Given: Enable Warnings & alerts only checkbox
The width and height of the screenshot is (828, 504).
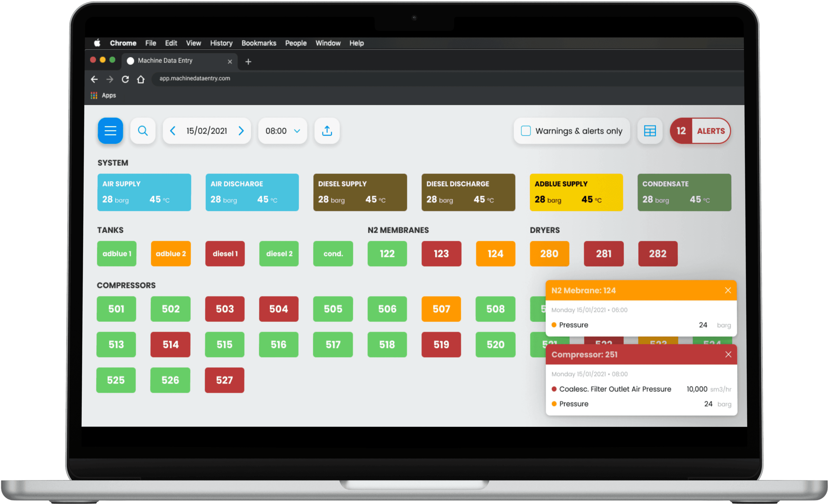Looking at the screenshot, I should click(x=526, y=131).
